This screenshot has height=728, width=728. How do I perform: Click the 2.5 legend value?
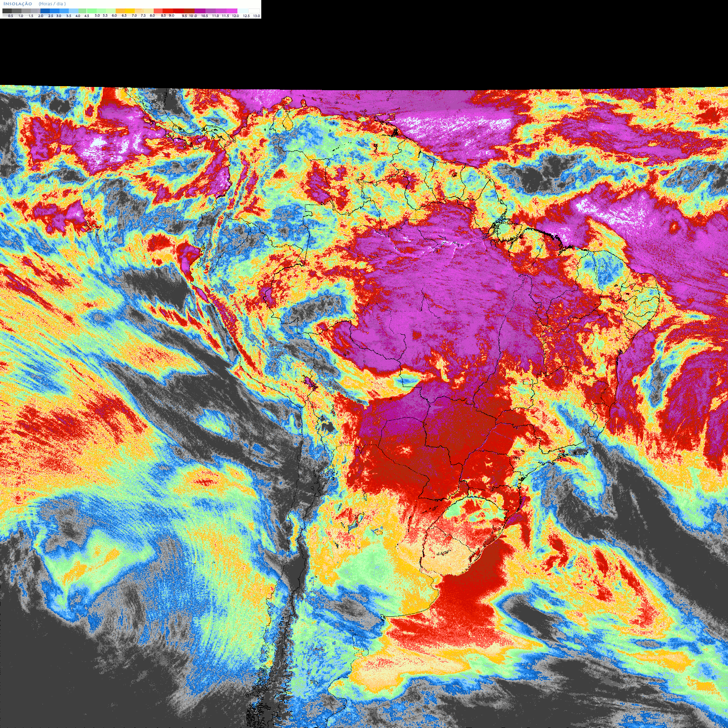coord(51,16)
